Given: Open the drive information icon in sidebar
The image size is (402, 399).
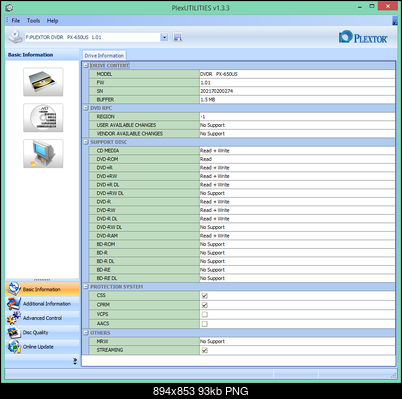Looking at the screenshot, I should (43, 82).
